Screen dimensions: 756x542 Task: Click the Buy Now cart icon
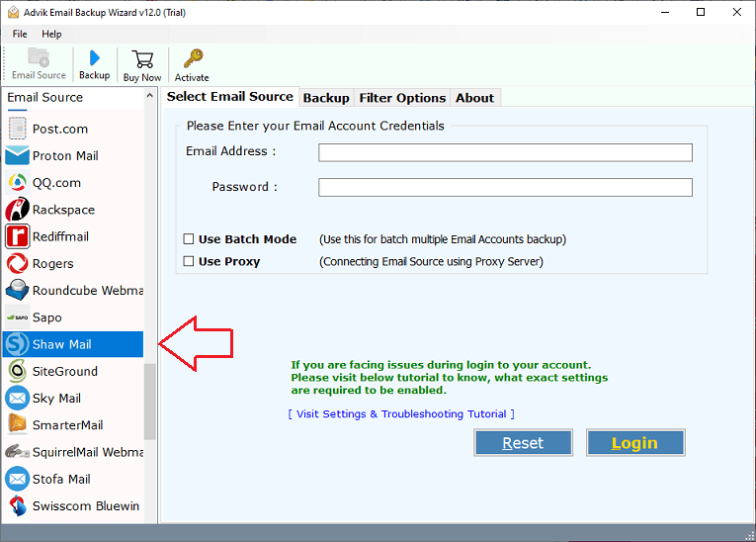142,59
